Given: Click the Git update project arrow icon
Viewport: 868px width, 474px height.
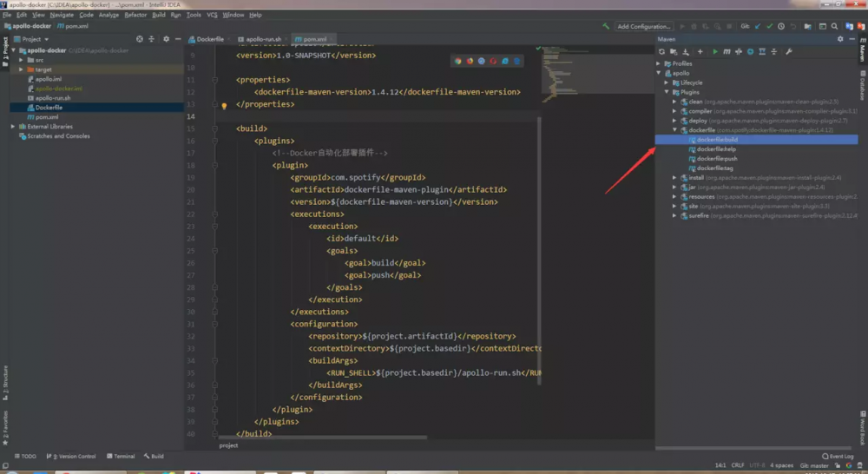Looking at the screenshot, I should (757, 27).
